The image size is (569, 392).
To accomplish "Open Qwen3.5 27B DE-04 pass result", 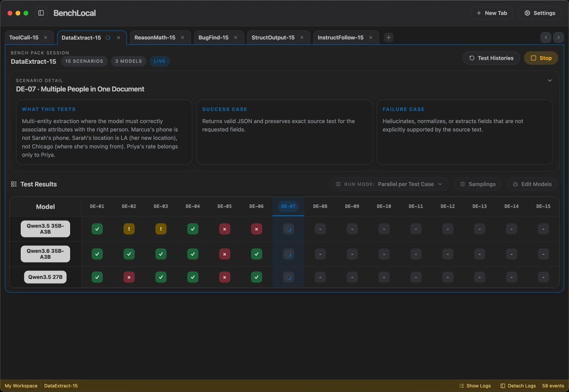I will coord(193,277).
